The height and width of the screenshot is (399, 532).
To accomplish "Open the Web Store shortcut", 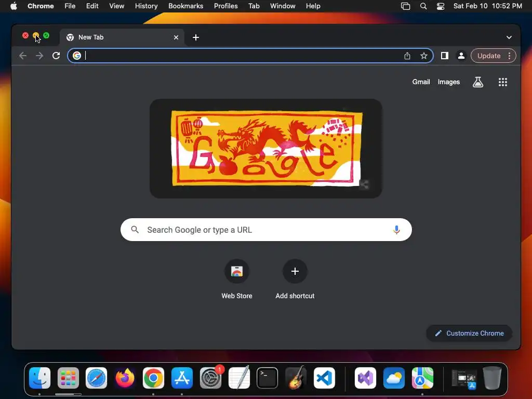I will (237, 280).
